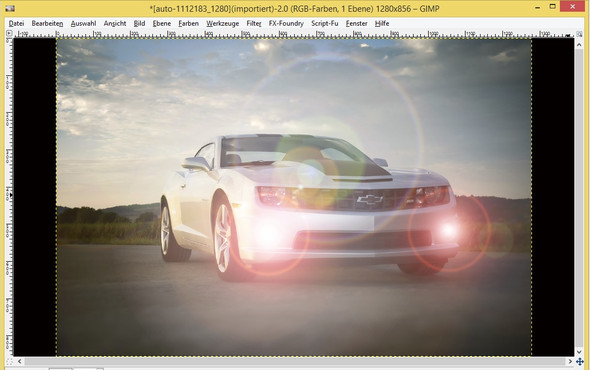
Task: Click the horizontal scrollbar left arrow
Action: tap(20, 362)
